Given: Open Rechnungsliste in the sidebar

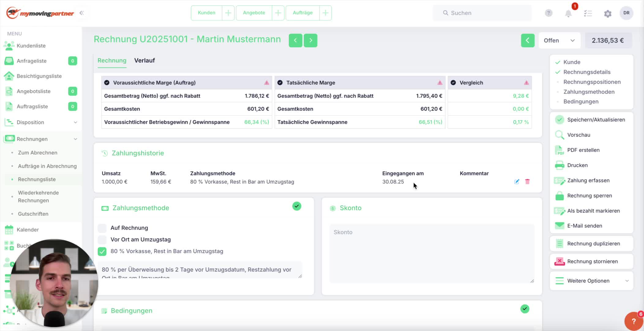Looking at the screenshot, I should (x=37, y=179).
